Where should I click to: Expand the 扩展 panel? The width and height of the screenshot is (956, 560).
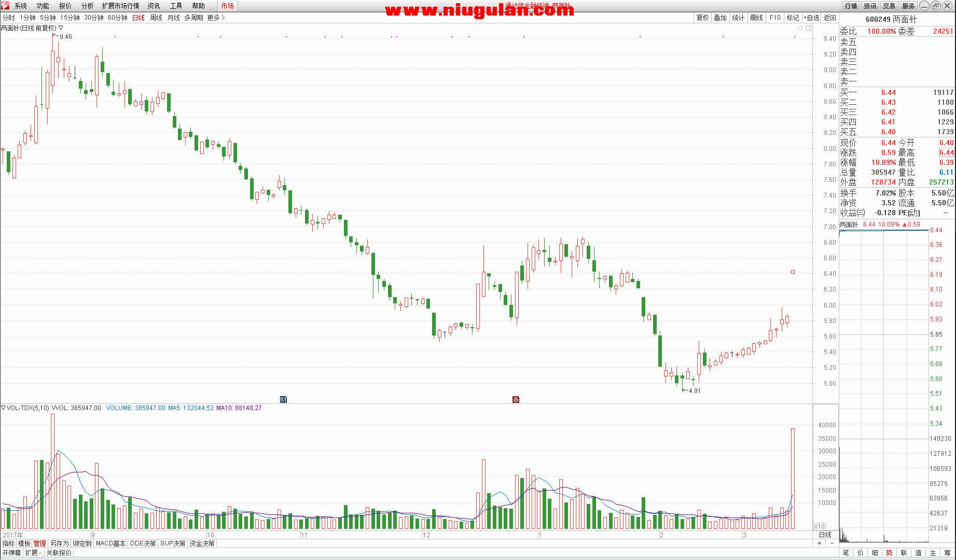click(x=33, y=553)
